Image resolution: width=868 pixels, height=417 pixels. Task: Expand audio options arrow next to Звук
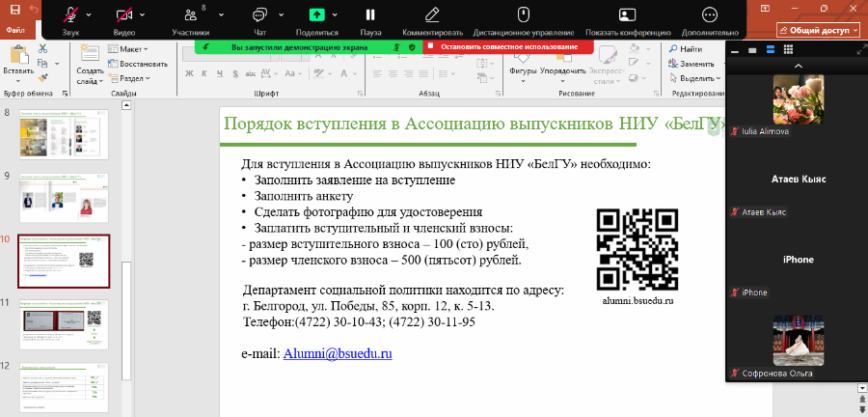click(x=89, y=14)
